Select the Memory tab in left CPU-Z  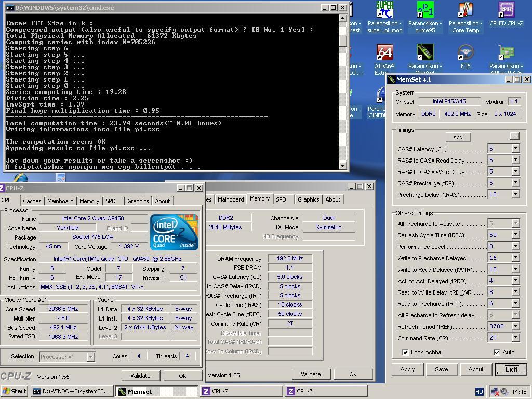89,201
